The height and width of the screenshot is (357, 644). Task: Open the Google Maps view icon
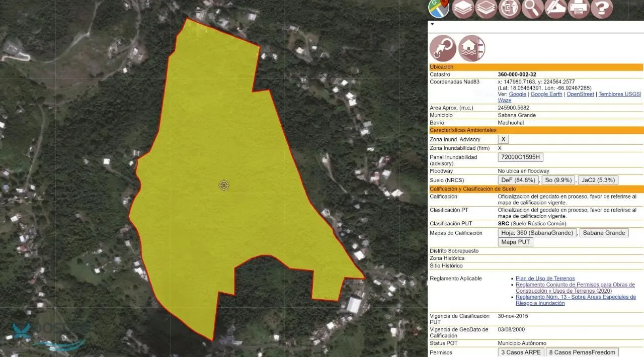pos(439,8)
